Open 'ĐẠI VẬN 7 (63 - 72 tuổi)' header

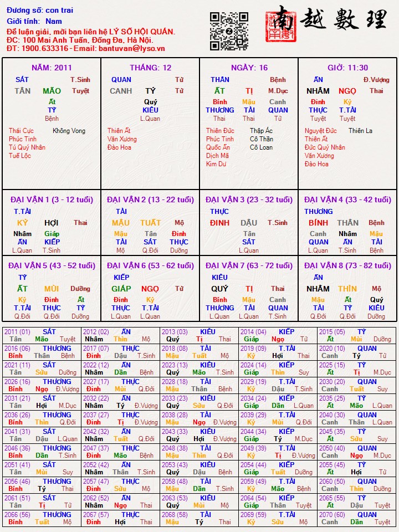pyautogui.click(x=249, y=265)
